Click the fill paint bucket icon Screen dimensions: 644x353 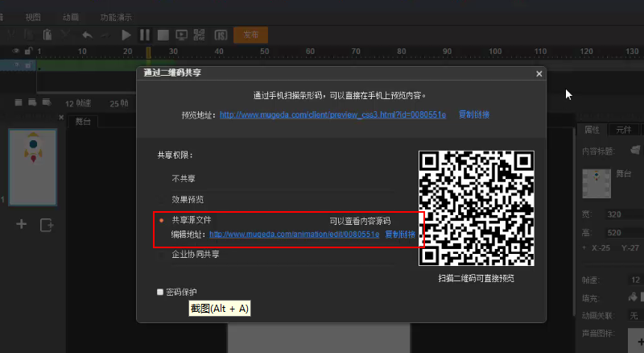(x=633, y=297)
